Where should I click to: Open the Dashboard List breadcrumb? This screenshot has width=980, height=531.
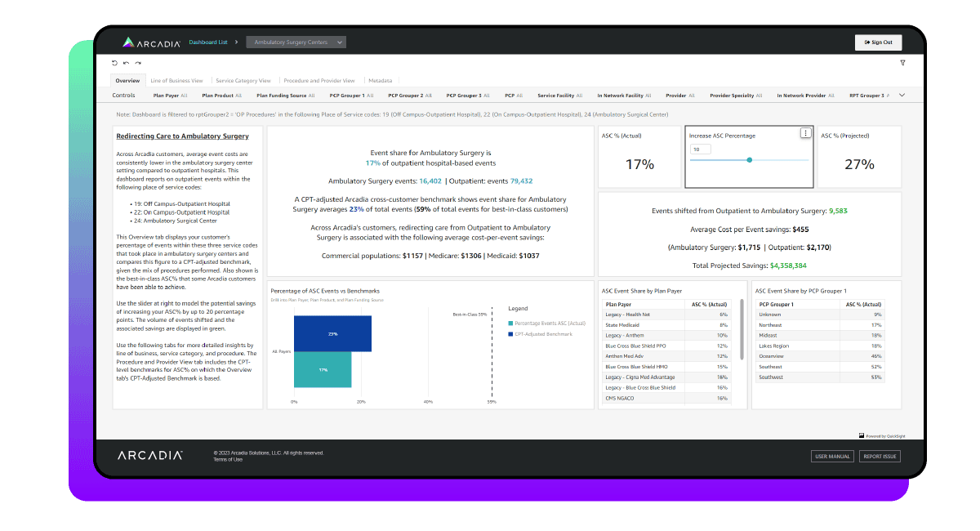208,42
